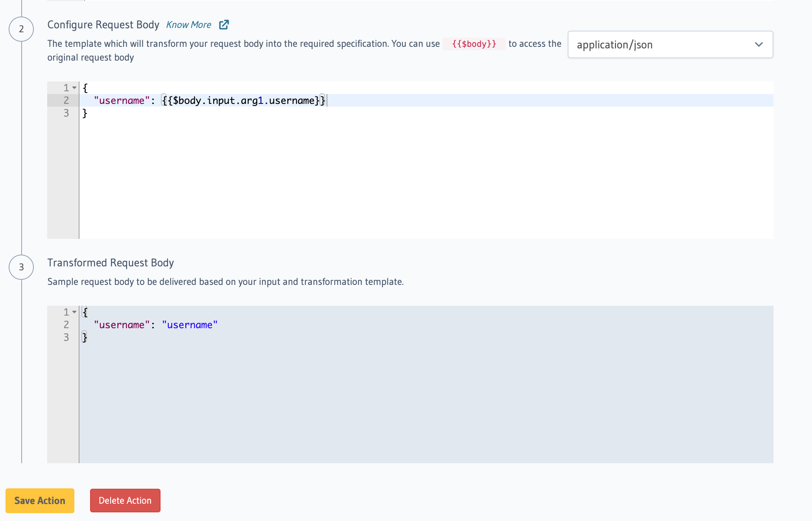Screen dimensions: 812x521
Task: Select the "username" value in Transformed Request Body
Action: pos(190,325)
